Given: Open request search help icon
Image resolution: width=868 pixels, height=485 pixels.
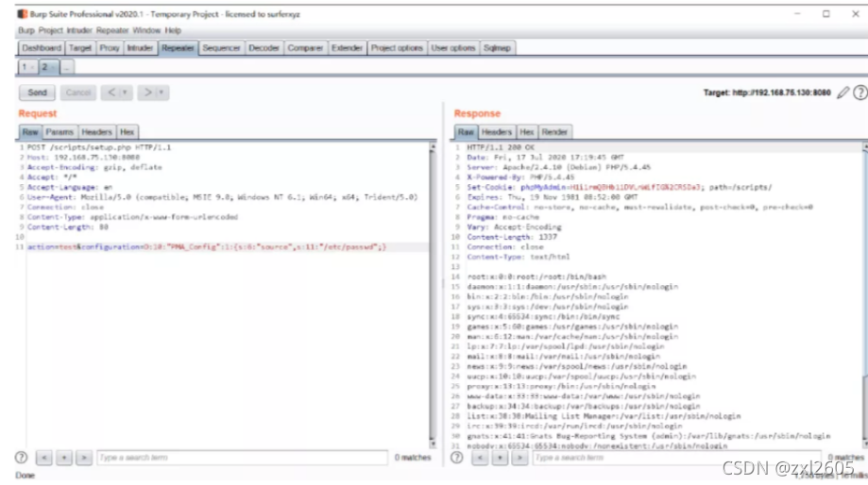Looking at the screenshot, I should pos(21,458).
